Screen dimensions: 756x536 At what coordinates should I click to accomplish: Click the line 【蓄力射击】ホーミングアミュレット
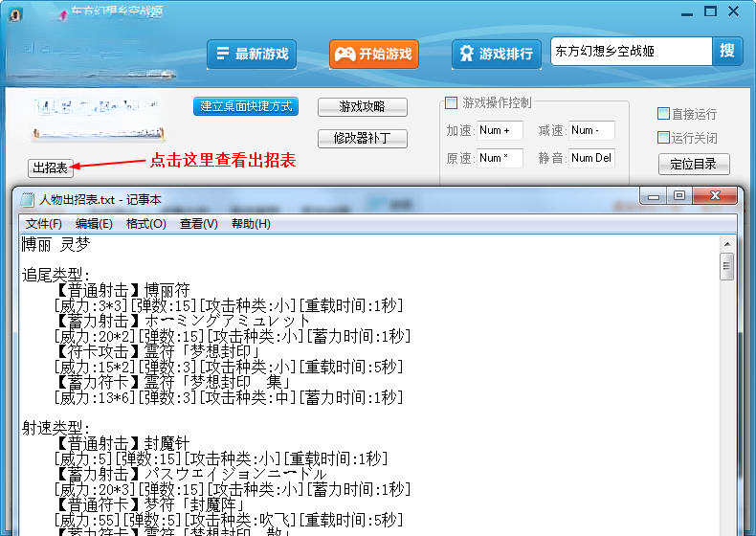pyautogui.click(x=182, y=322)
